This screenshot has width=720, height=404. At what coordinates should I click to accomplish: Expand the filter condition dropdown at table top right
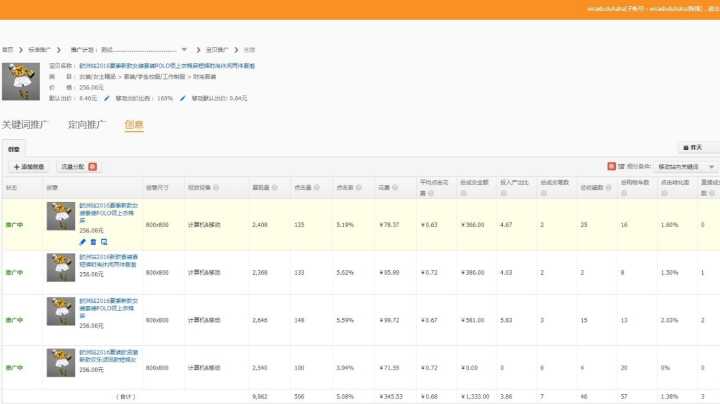[x=711, y=166]
